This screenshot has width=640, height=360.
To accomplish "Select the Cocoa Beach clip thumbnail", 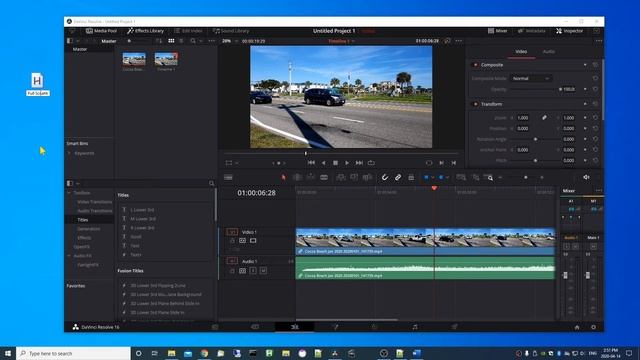I will [x=134, y=59].
